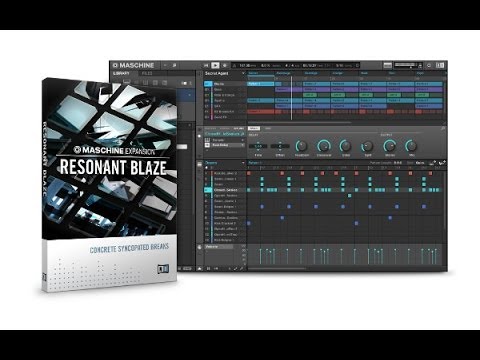This screenshot has width=480, height=360.
Task: Select sound slot one Kick
Action: [225, 173]
